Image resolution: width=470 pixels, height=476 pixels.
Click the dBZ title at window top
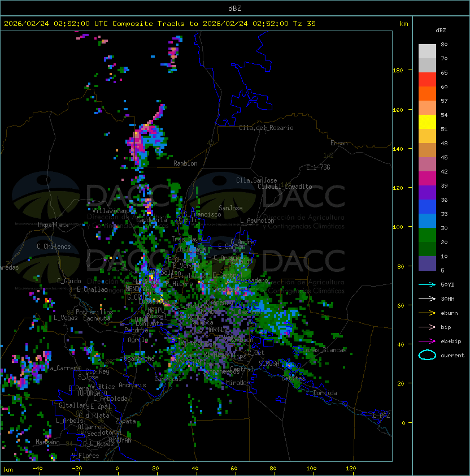(x=235, y=8)
